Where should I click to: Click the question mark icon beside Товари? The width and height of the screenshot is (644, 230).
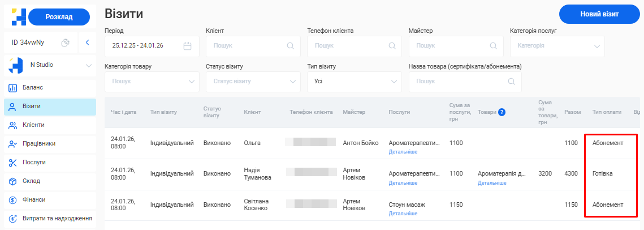(502, 112)
